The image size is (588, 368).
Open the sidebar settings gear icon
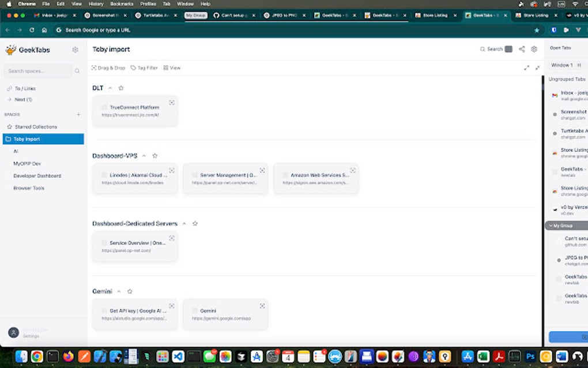74,50
